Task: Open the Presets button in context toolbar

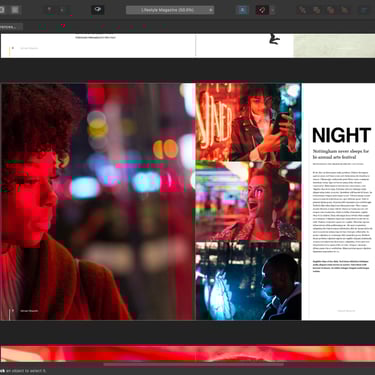Action: click(x=10, y=27)
